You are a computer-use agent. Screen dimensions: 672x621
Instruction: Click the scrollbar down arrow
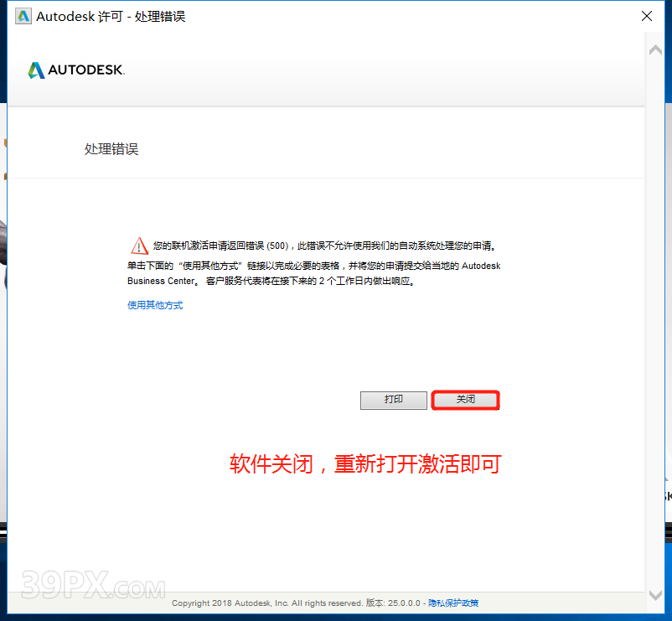[x=655, y=595]
